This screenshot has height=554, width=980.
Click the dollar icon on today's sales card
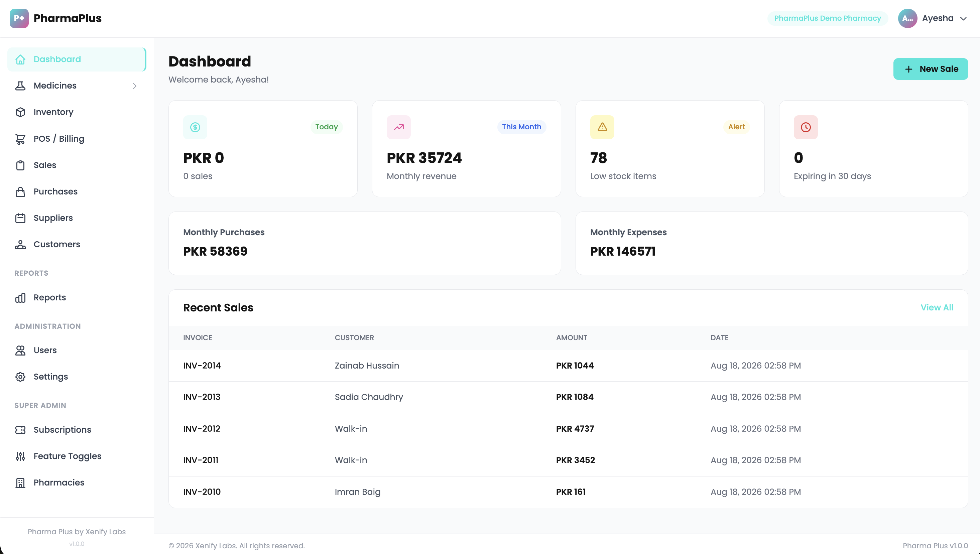pyautogui.click(x=195, y=127)
